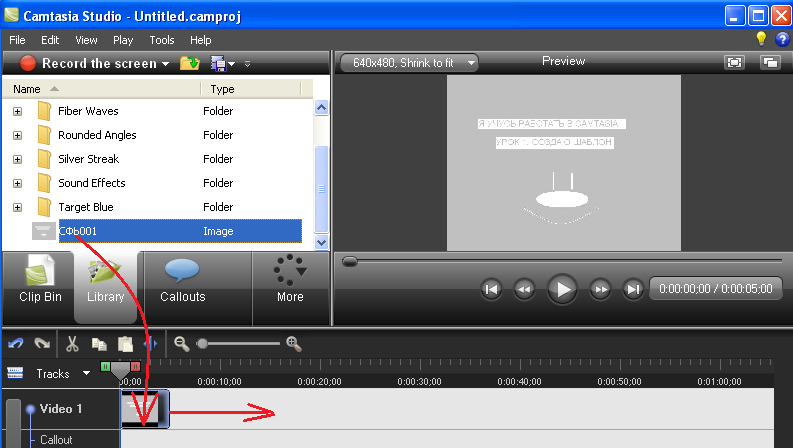Click the Split clip icon
The image size is (793, 448).
150,344
